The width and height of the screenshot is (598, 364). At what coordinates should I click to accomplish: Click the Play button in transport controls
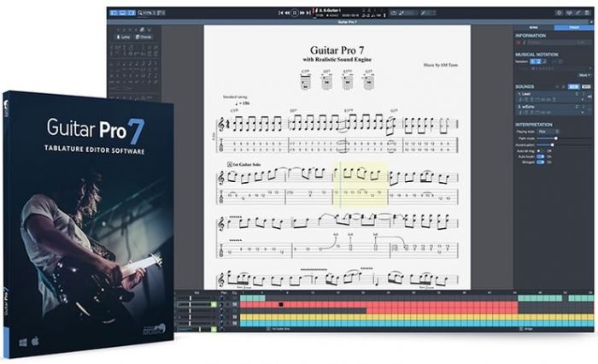pyautogui.click(x=294, y=14)
